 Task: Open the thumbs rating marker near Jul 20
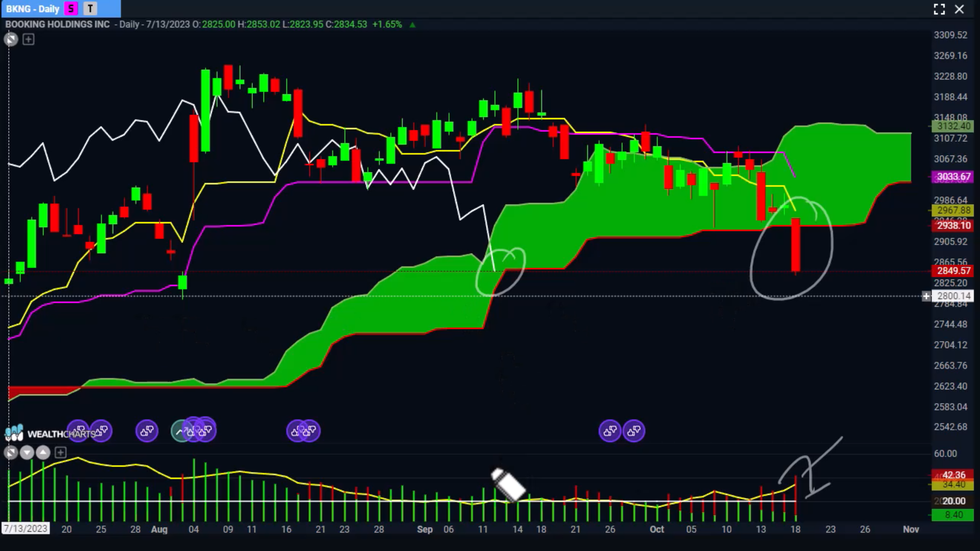point(78,431)
